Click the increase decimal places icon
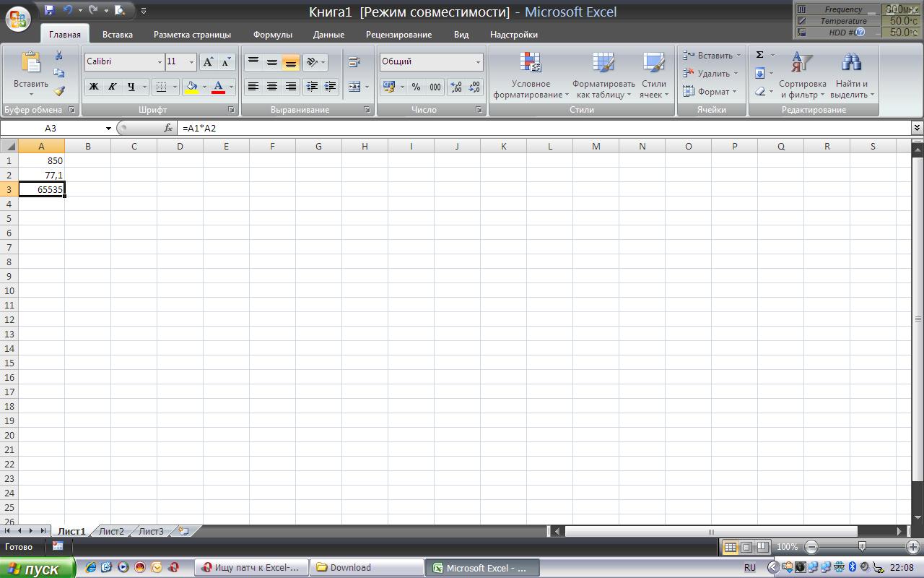 [x=455, y=87]
